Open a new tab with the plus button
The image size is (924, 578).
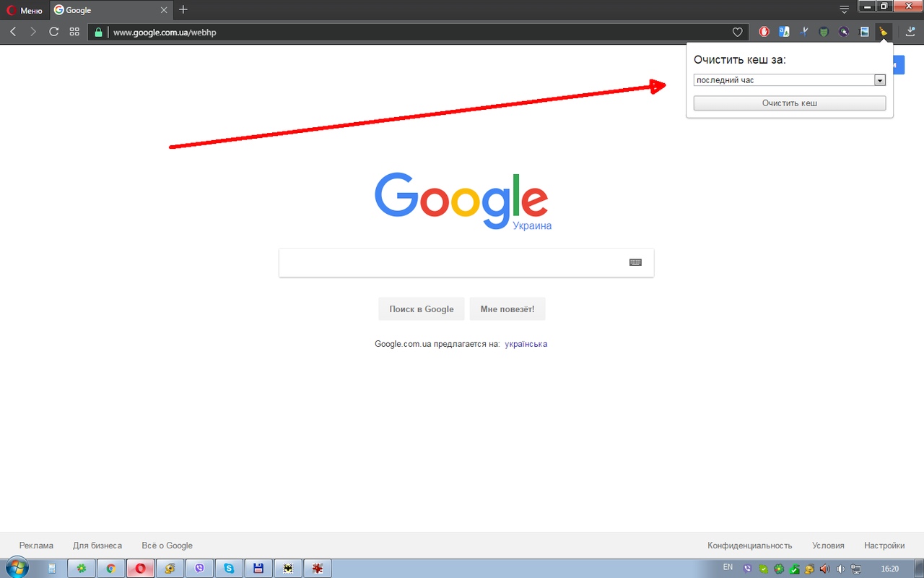(x=183, y=9)
